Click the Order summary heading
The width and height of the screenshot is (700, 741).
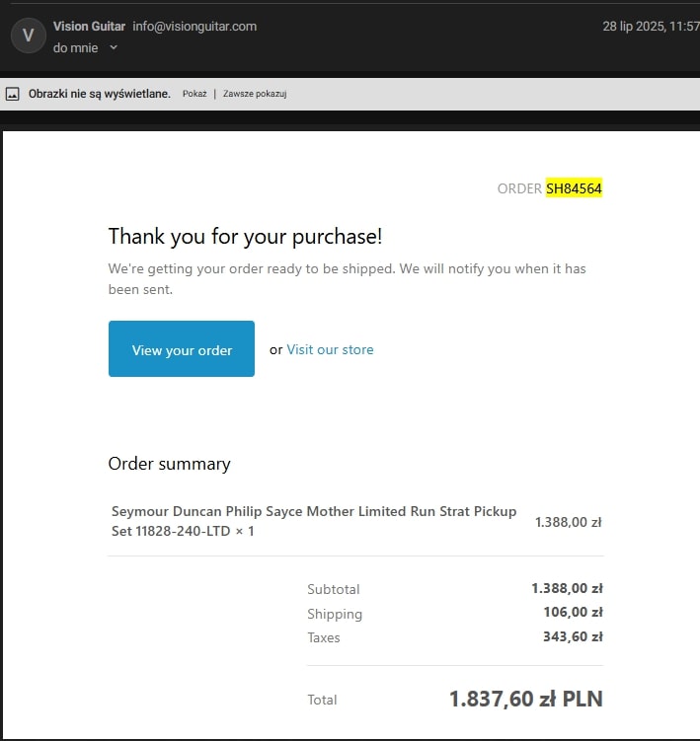[x=170, y=464]
